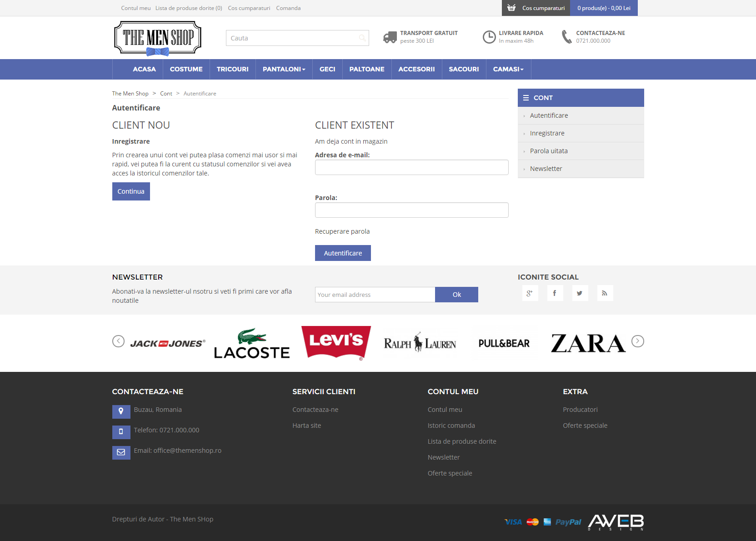Click the shopping basket cart icon
Screen dimensions: 756x541
(x=511, y=8)
